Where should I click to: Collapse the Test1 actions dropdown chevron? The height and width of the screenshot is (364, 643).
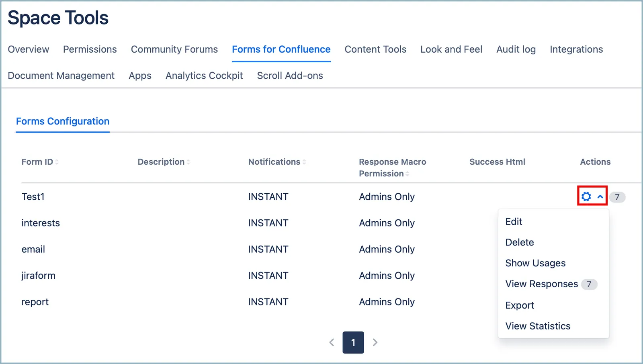(600, 197)
